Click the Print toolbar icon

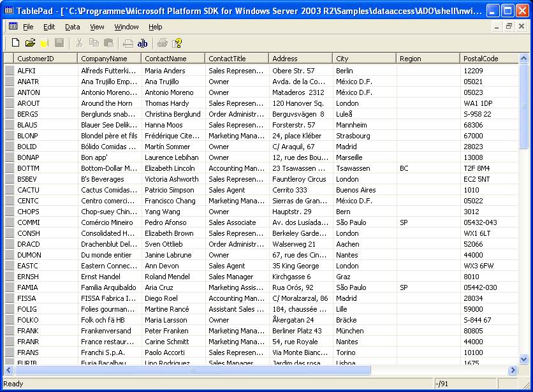click(163, 43)
